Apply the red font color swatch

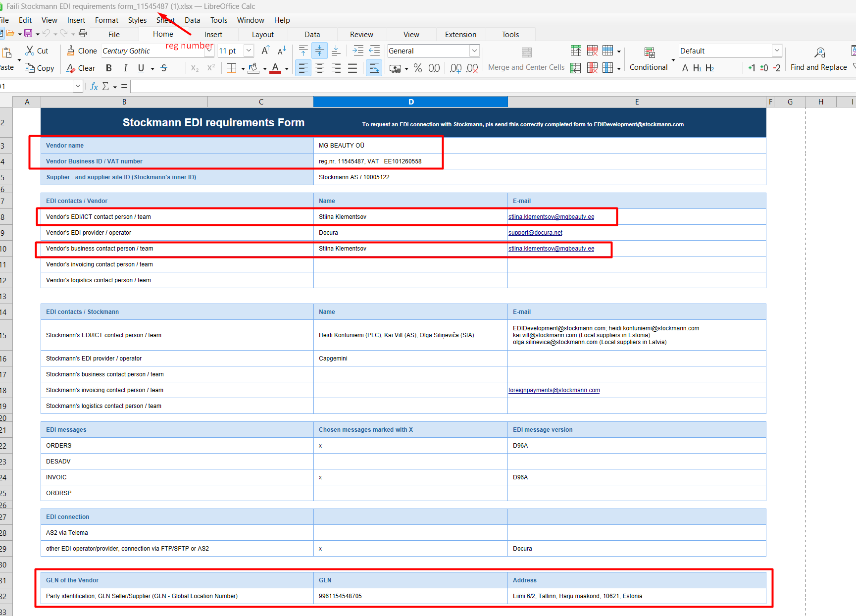coord(275,68)
